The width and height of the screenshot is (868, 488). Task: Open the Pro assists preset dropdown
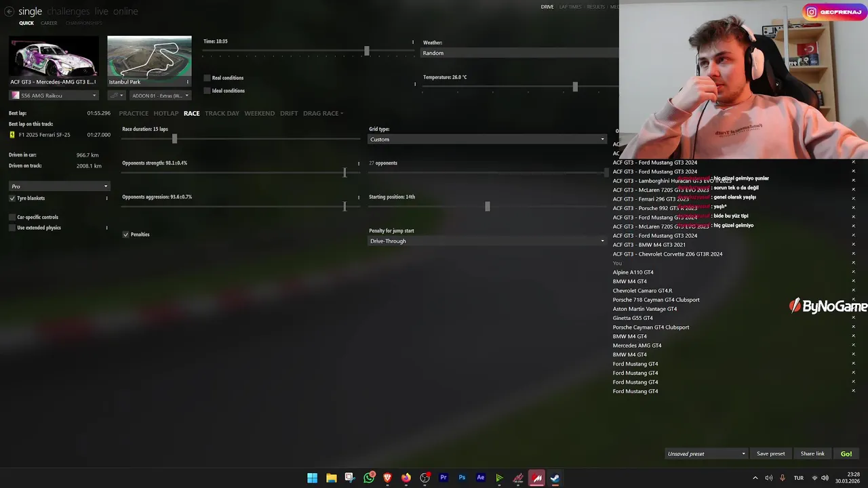click(x=59, y=186)
